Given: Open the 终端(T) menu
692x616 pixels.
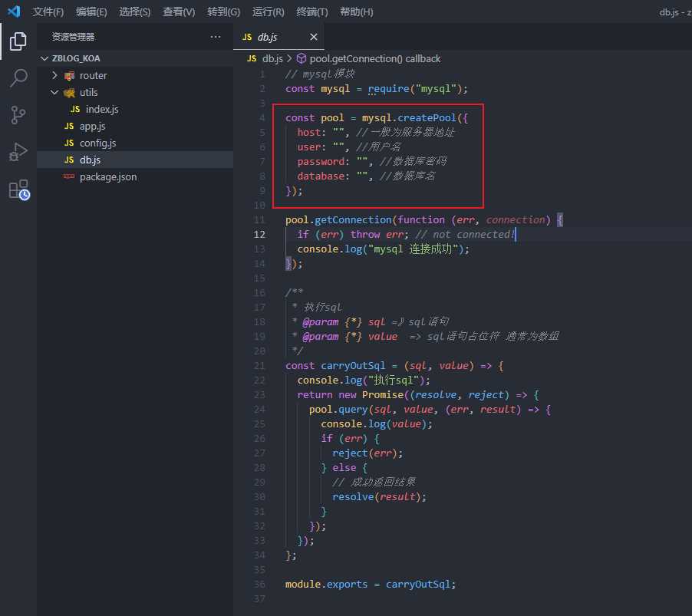Looking at the screenshot, I should tap(312, 12).
